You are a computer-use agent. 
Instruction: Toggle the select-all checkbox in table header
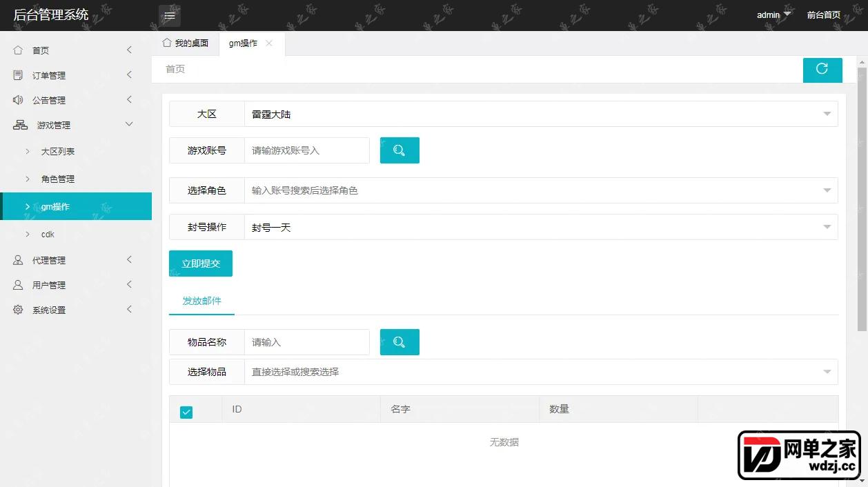(x=186, y=412)
